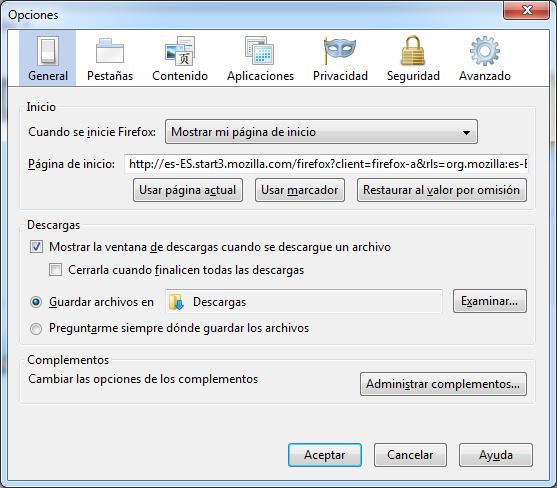Click the Cancelar button

point(410,455)
